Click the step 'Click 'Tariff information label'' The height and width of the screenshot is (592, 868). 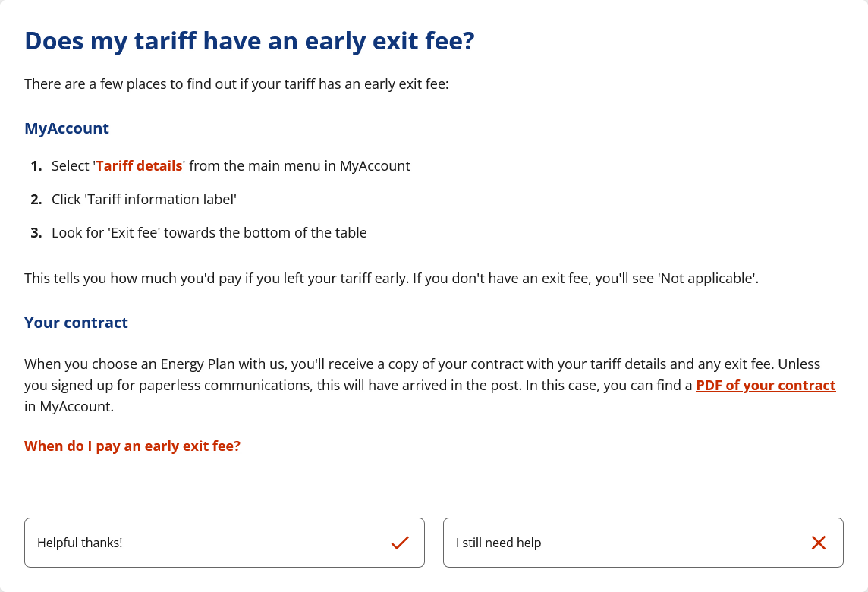(x=144, y=199)
